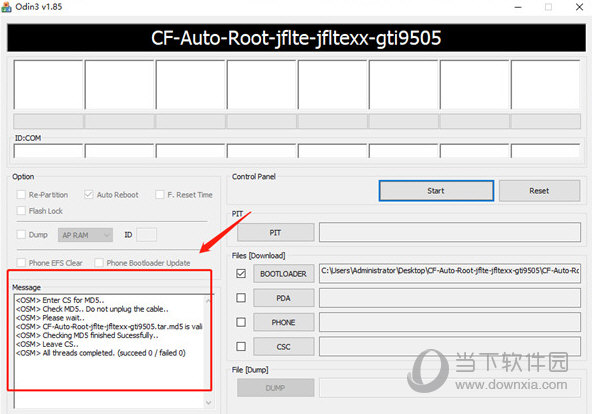
Task: Click the PHONE file button
Action: [x=283, y=322]
